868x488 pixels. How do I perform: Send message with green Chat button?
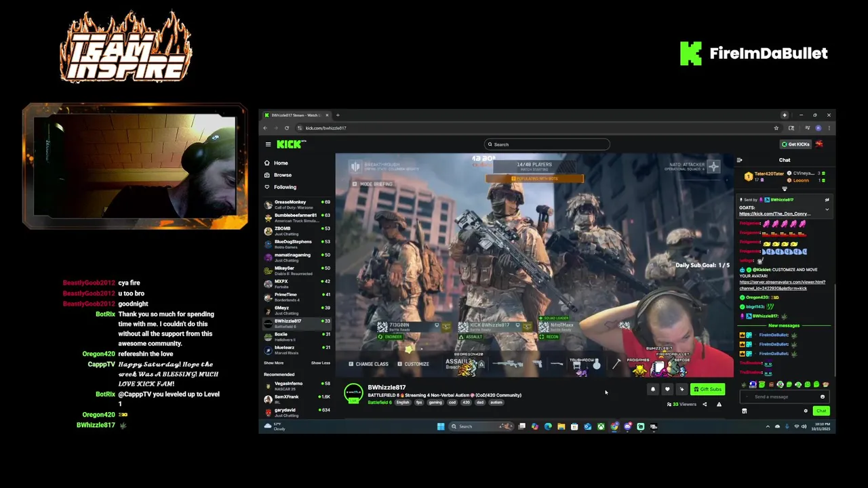coord(821,411)
